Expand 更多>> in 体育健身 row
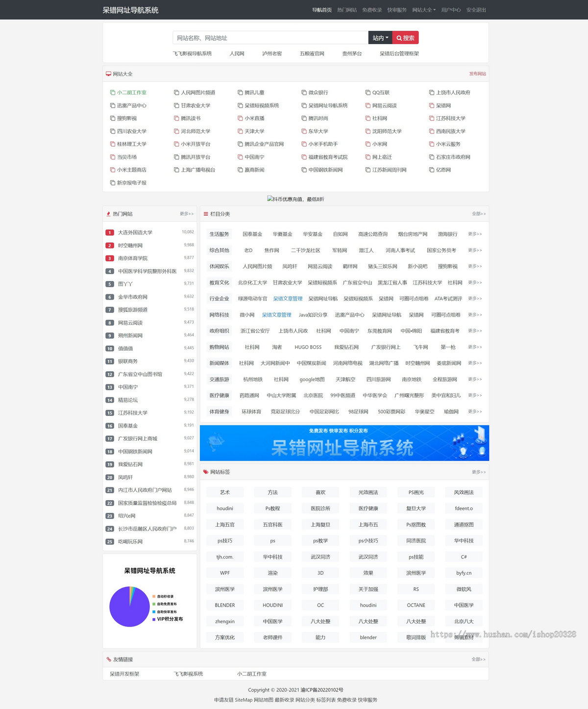This screenshot has width=588, height=709. 475,411
